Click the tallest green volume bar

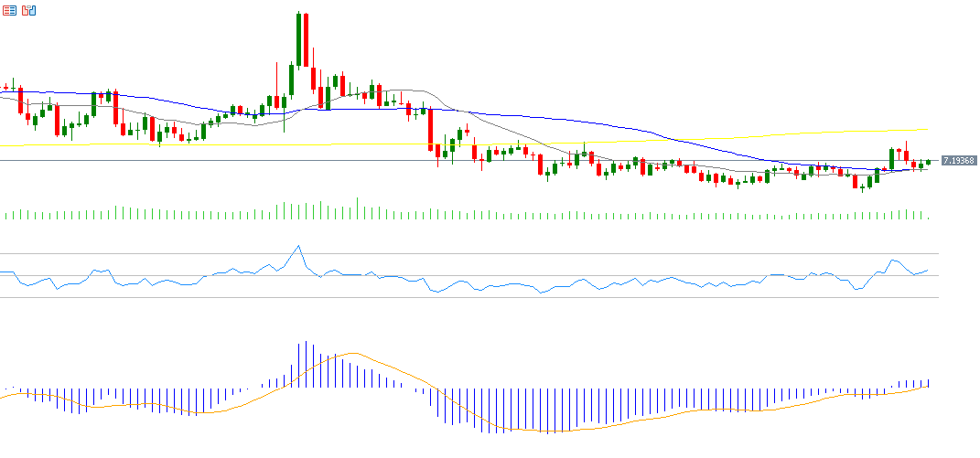click(357, 209)
